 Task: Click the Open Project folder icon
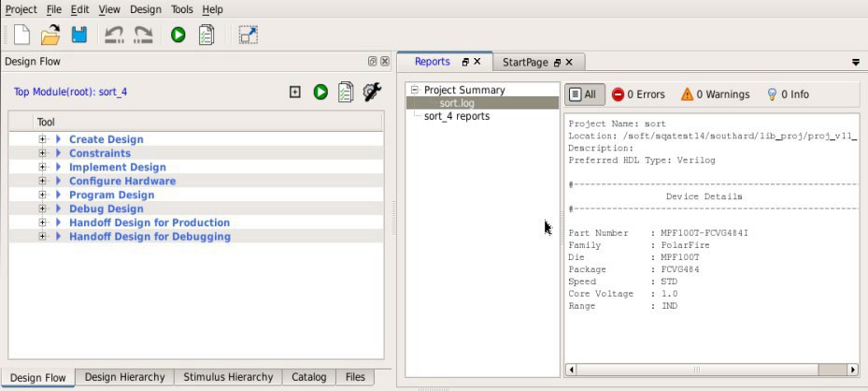point(50,36)
